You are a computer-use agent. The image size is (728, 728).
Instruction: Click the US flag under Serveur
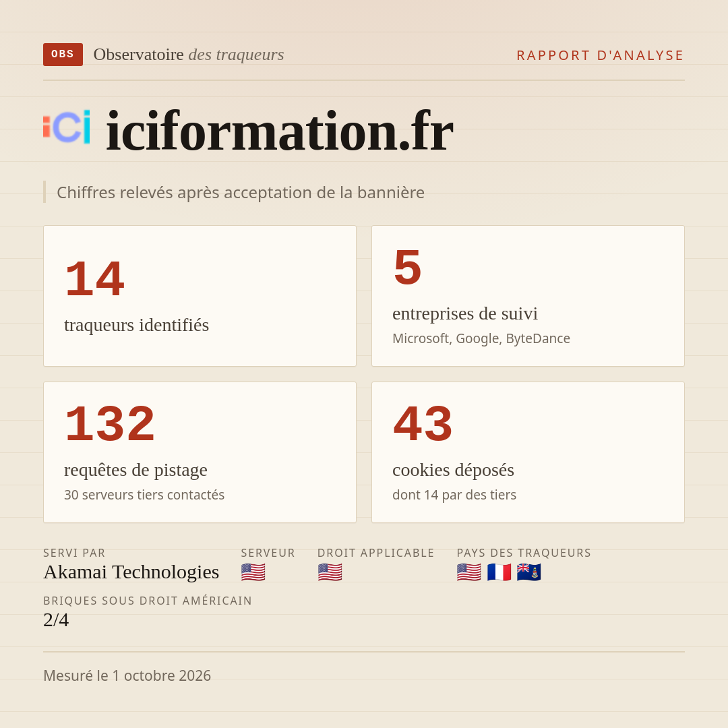point(253,572)
